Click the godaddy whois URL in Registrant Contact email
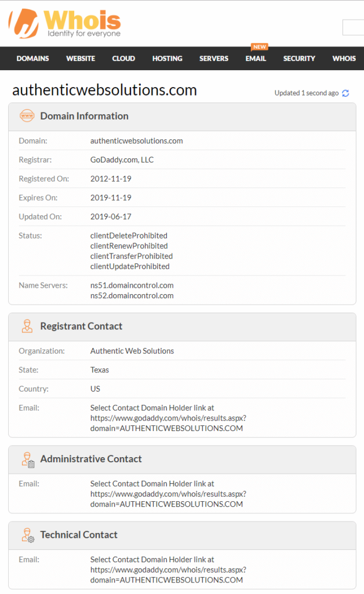Viewport: 364px width, 594px height. click(x=168, y=423)
